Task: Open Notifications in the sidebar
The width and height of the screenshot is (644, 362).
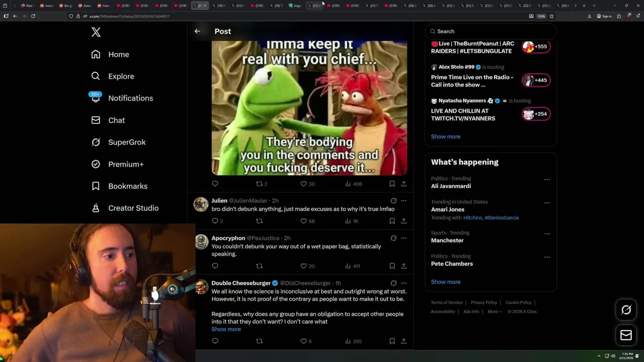Action: [x=122, y=98]
